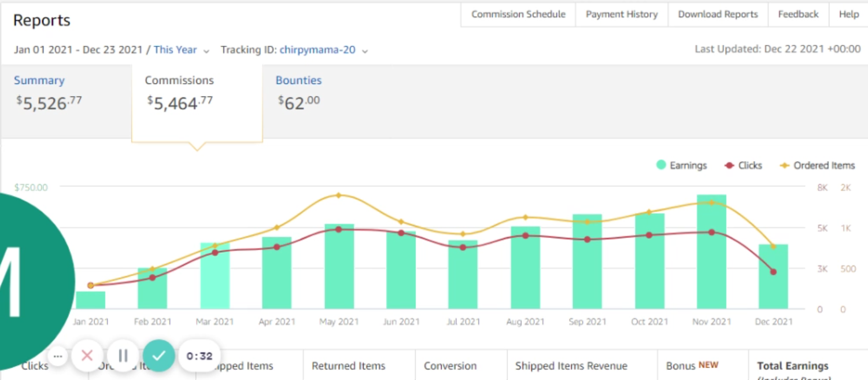Open the chirpymama-20 Tracking ID dropdown
The image size is (868, 380).
317,50
